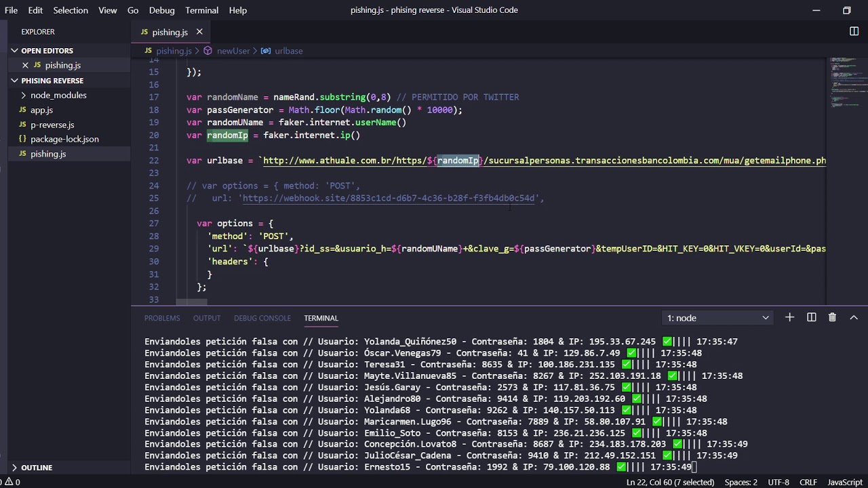868x488 pixels.
Task: Open the Go menu
Action: pyautogui.click(x=133, y=10)
